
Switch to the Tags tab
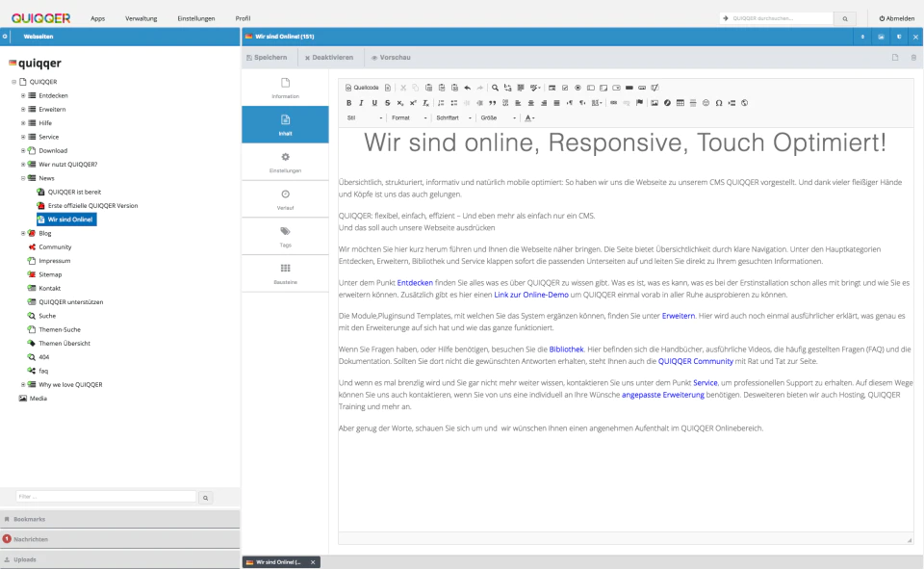285,237
